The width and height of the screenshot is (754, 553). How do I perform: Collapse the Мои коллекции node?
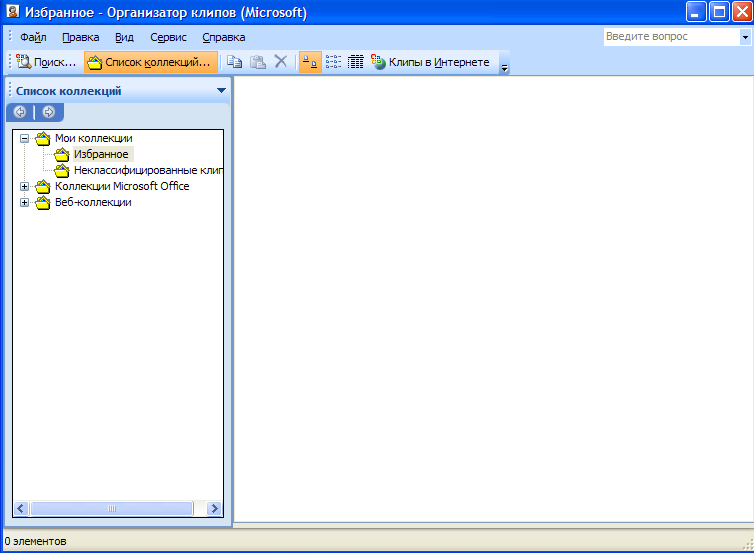24,138
